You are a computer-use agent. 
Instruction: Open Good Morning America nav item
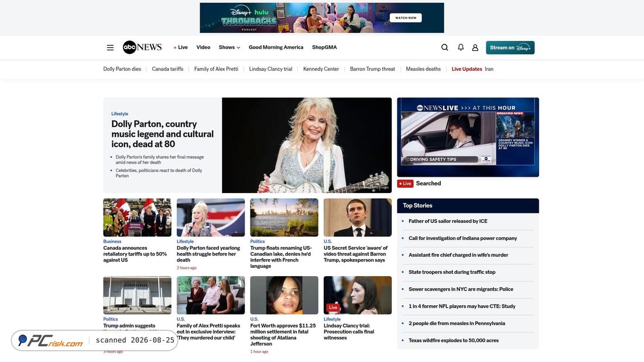(x=276, y=47)
